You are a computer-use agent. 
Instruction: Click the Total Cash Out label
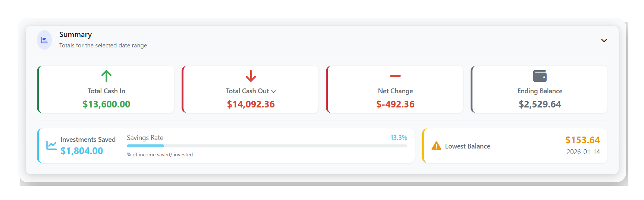[x=247, y=91]
